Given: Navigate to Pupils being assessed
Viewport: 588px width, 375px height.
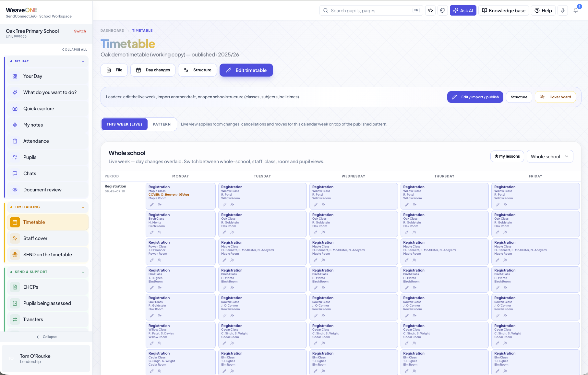Looking at the screenshot, I should pyautogui.click(x=48, y=303).
